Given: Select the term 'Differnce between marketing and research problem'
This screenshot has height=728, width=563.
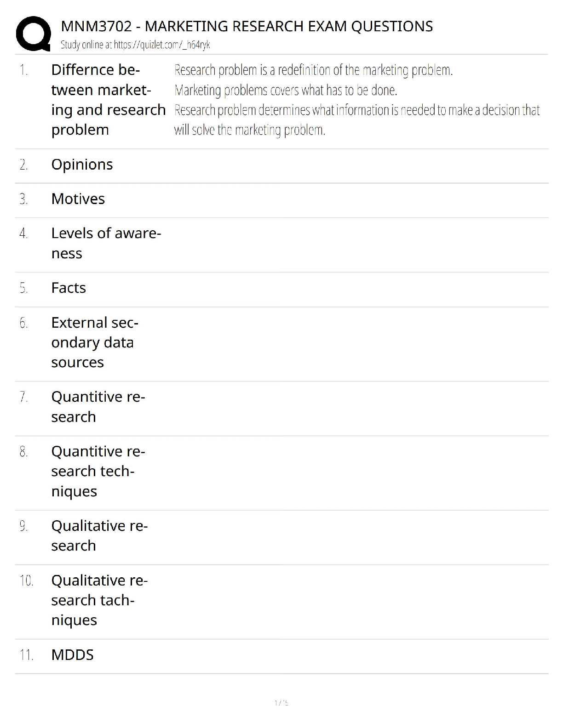Looking at the screenshot, I should [x=108, y=100].
